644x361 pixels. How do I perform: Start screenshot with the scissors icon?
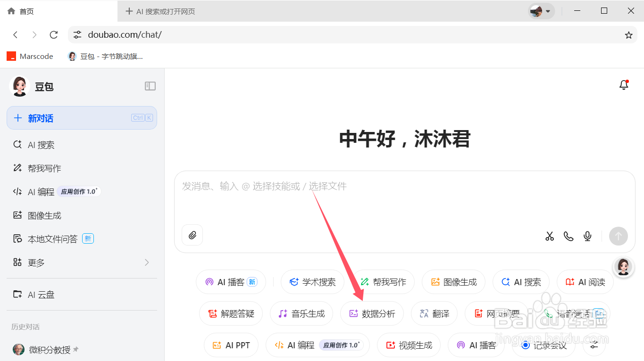(x=550, y=236)
